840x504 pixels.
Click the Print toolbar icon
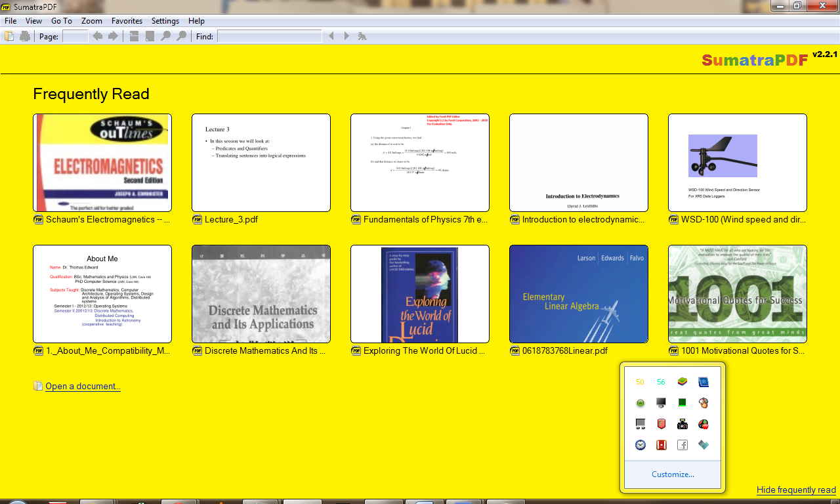[25, 36]
